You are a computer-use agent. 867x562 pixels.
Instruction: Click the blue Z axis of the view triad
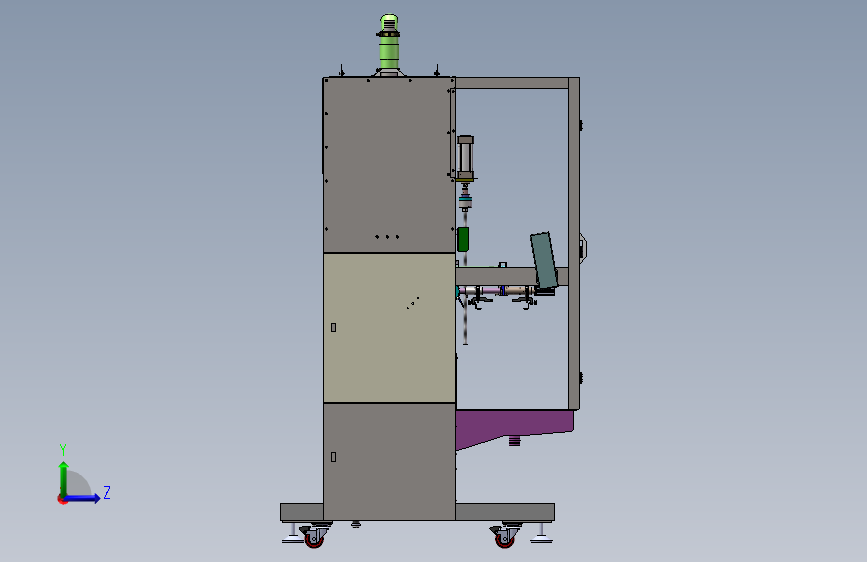pos(83,498)
